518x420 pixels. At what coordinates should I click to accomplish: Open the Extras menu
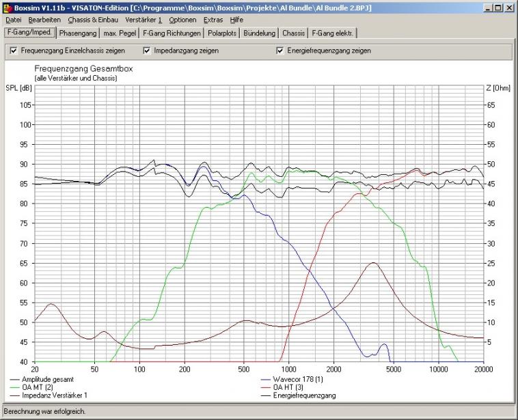coord(213,20)
